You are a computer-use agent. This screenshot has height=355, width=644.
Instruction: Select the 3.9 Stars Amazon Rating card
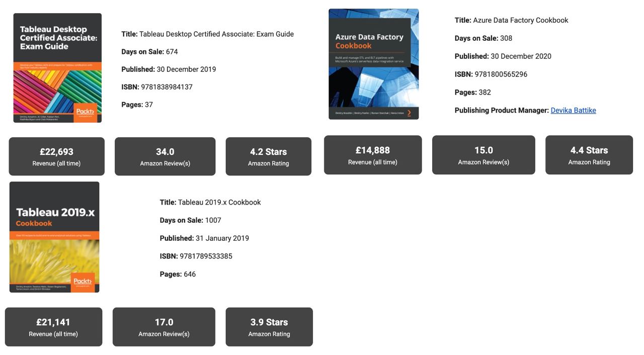[x=269, y=327]
